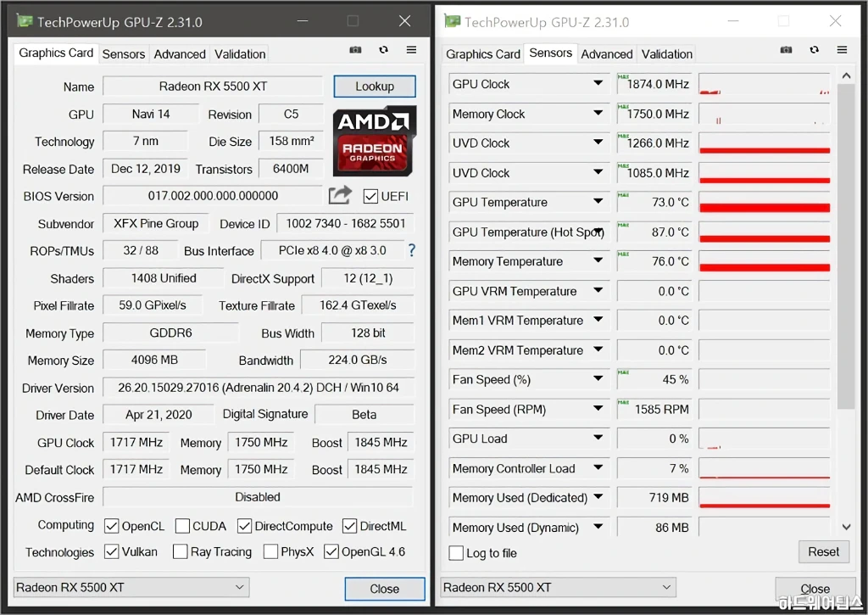Switch to Graphics Card tab in right window
Screen dimensions: 868x615
click(482, 54)
